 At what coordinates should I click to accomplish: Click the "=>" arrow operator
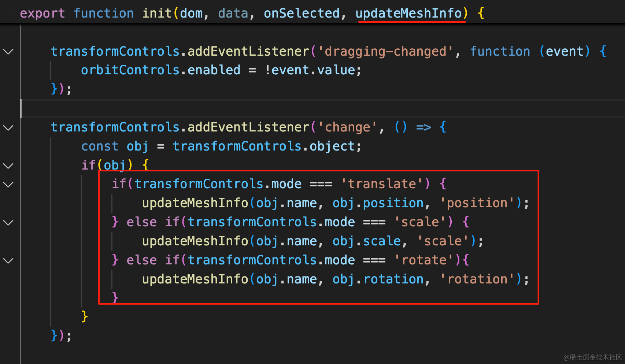[x=424, y=127]
